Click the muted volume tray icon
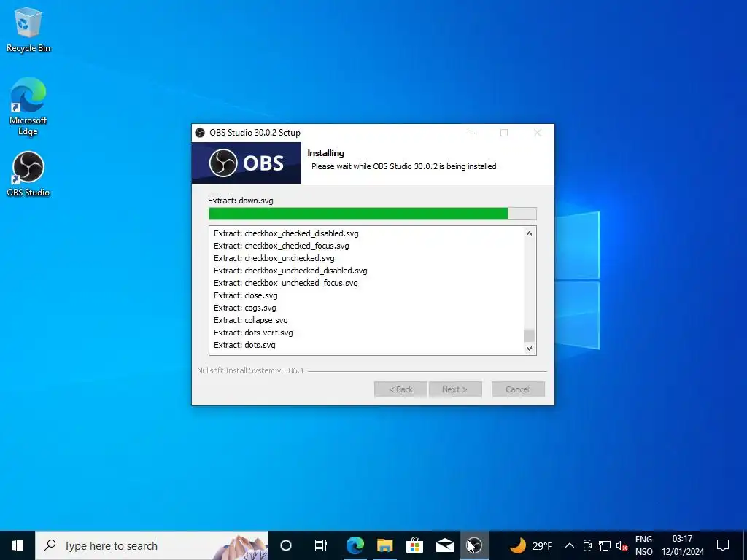The height and width of the screenshot is (560, 747). pyautogui.click(x=622, y=545)
